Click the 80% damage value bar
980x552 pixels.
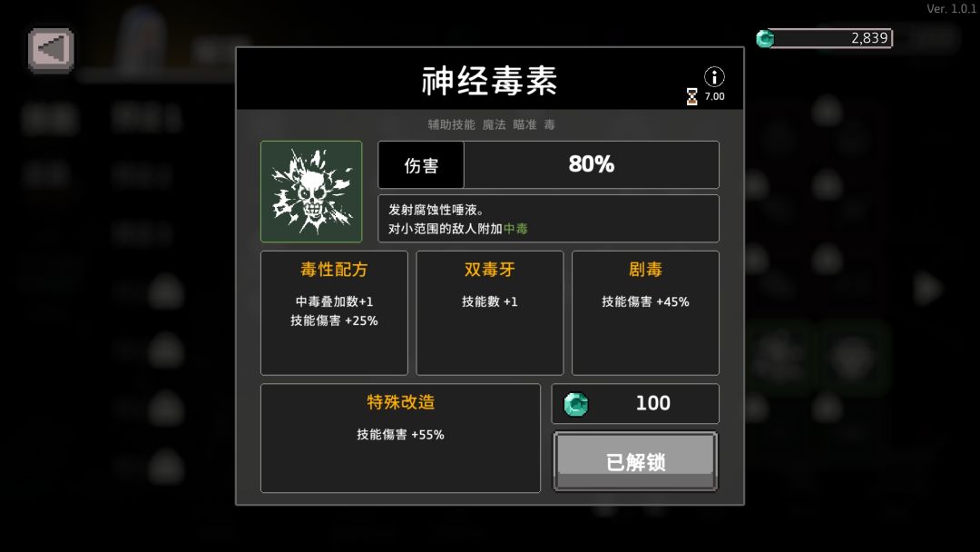click(592, 164)
